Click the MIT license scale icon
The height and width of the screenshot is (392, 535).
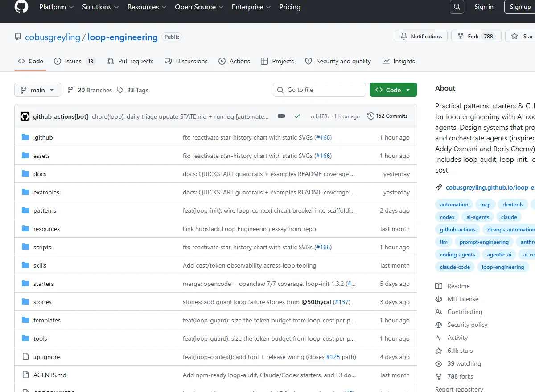click(x=439, y=299)
